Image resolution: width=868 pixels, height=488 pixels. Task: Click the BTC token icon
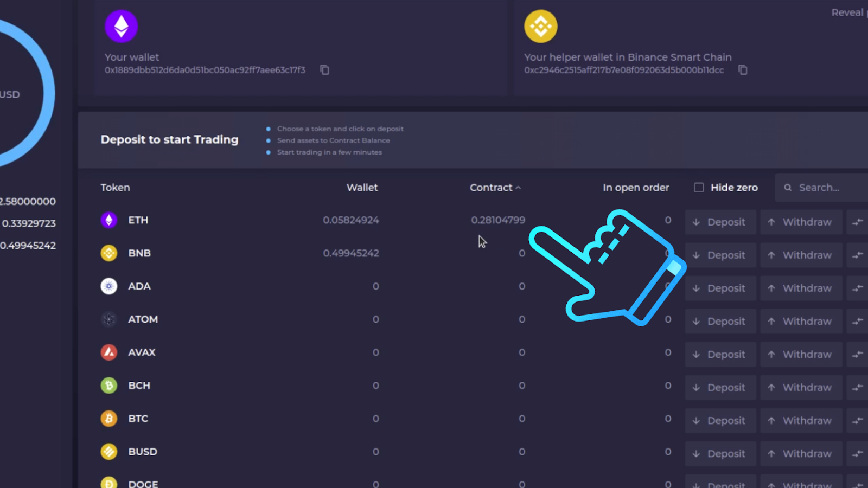[x=109, y=419]
